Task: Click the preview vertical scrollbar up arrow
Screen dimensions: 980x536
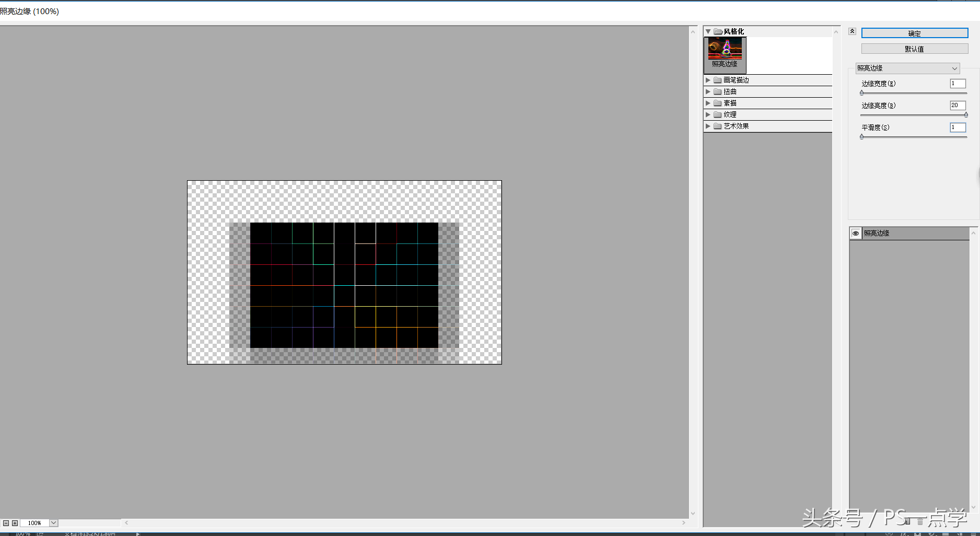Action: 693,31
